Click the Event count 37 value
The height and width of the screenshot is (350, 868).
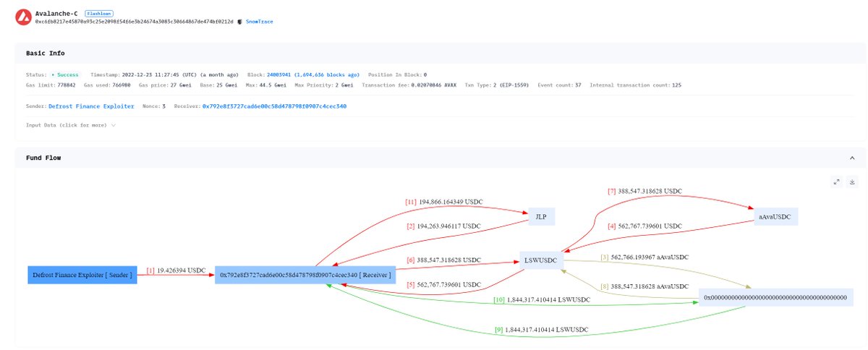pyautogui.click(x=576, y=85)
